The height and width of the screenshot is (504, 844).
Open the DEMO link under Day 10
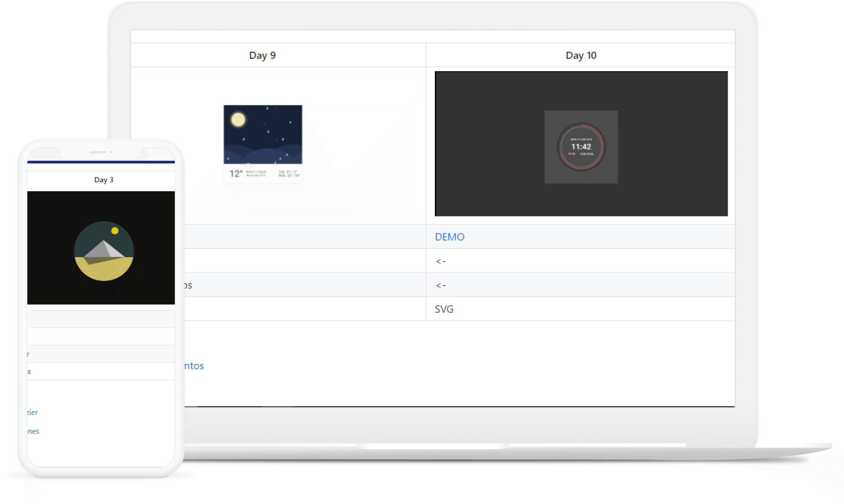pyautogui.click(x=449, y=237)
